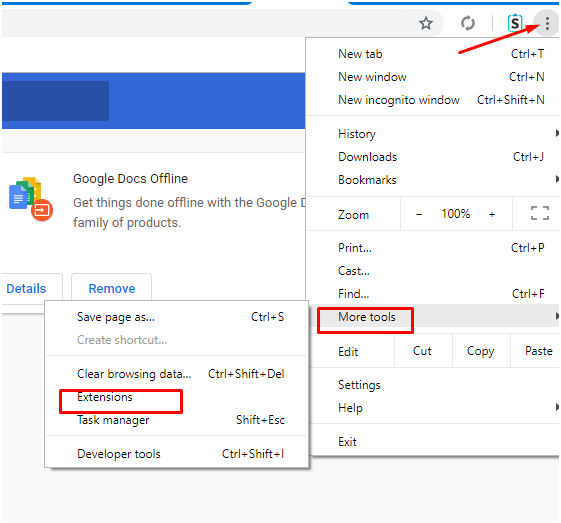The image size is (561, 523).
Task: Decrease zoom with the minus button
Action: [x=419, y=214]
